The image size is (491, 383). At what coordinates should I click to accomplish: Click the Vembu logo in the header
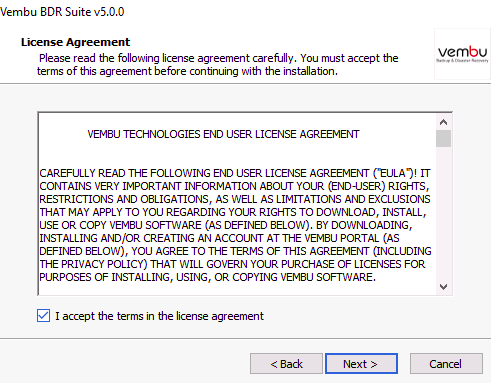(462, 54)
